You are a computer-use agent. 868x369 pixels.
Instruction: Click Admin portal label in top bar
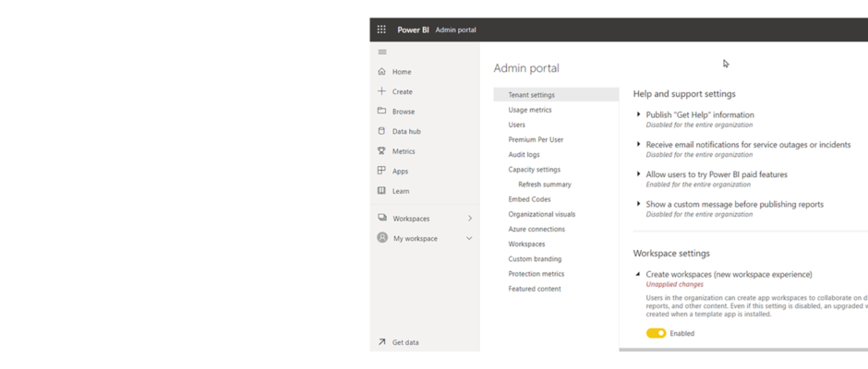pos(455,30)
